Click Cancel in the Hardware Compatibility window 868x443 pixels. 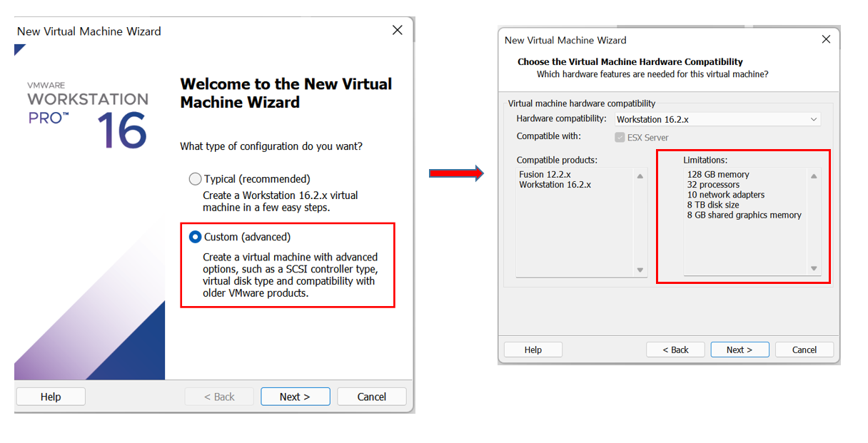[x=804, y=350]
